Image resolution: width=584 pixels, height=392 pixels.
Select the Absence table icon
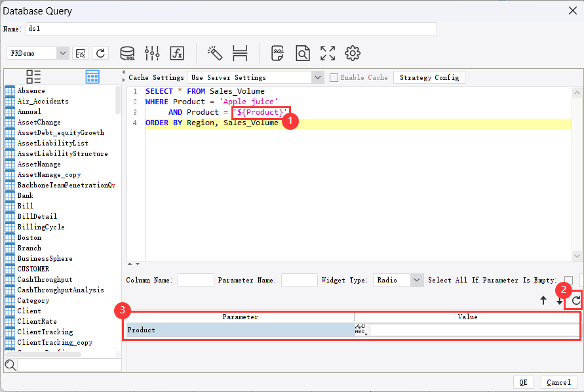[10, 90]
